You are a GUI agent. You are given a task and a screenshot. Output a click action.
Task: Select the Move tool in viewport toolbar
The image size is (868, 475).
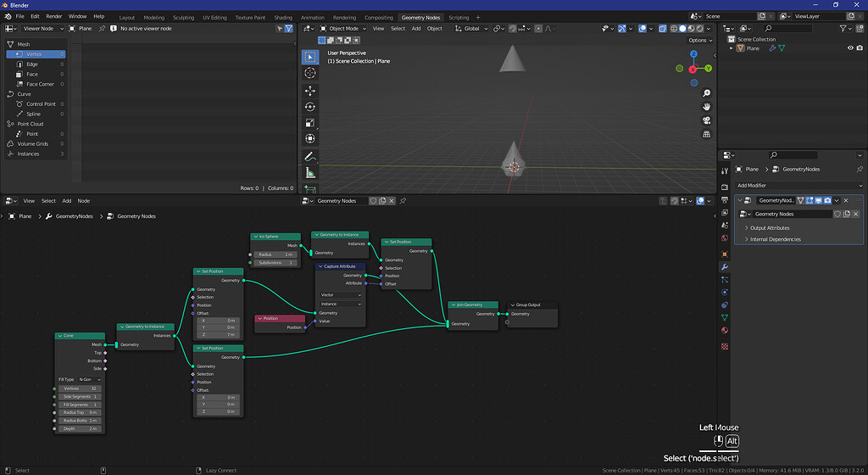[x=310, y=90]
